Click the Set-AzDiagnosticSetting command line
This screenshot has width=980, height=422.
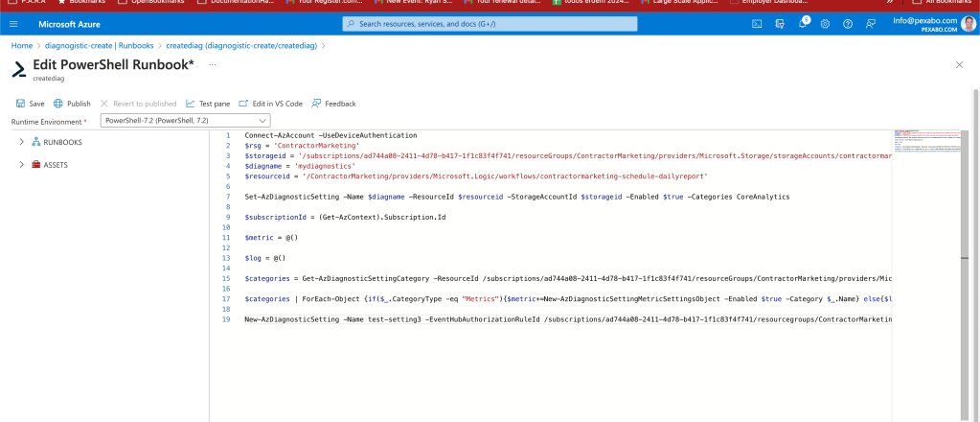point(517,197)
